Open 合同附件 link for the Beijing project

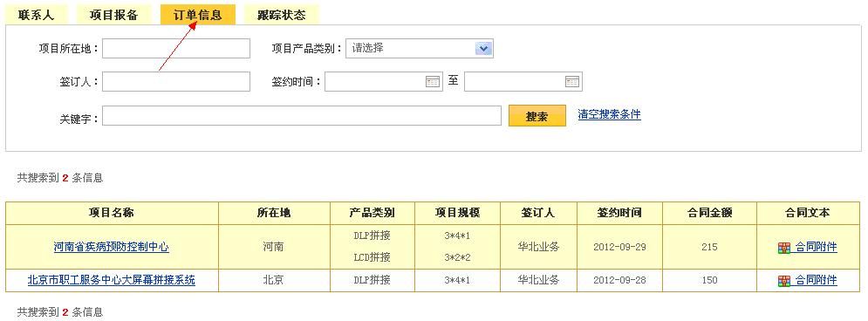(x=816, y=281)
